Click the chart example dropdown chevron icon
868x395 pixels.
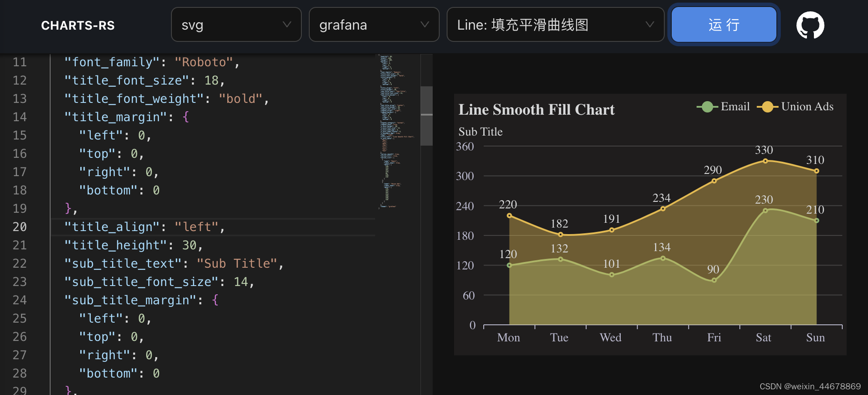coord(650,25)
